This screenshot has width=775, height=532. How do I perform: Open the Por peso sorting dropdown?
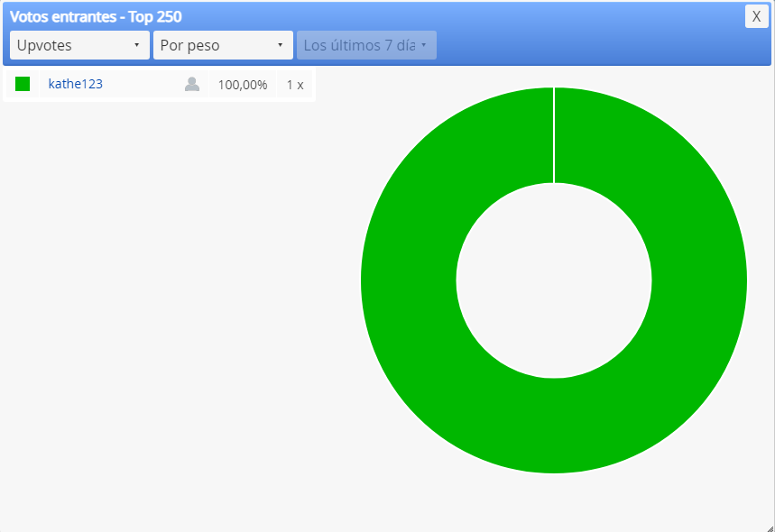[x=223, y=45]
